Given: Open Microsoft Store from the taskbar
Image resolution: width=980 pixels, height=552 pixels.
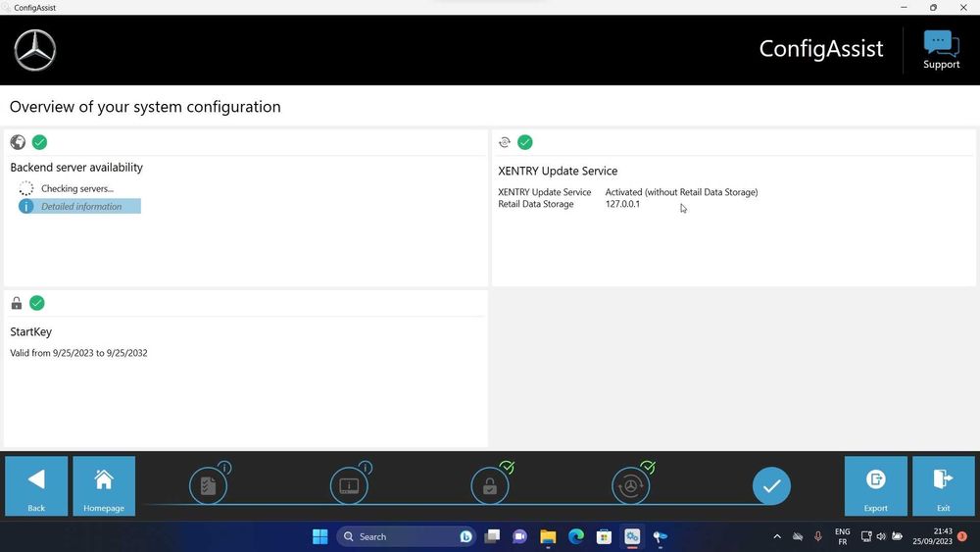Looking at the screenshot, I should tap(604, 536).
